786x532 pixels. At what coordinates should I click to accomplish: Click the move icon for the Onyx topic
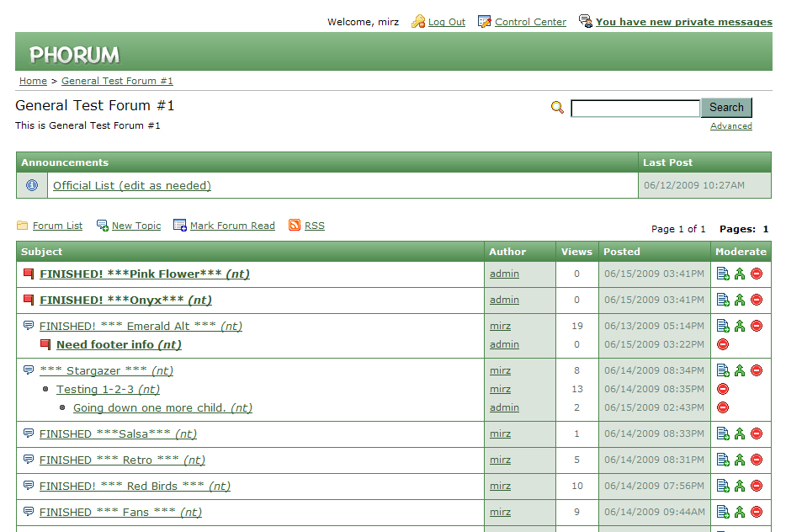(723, 300)
